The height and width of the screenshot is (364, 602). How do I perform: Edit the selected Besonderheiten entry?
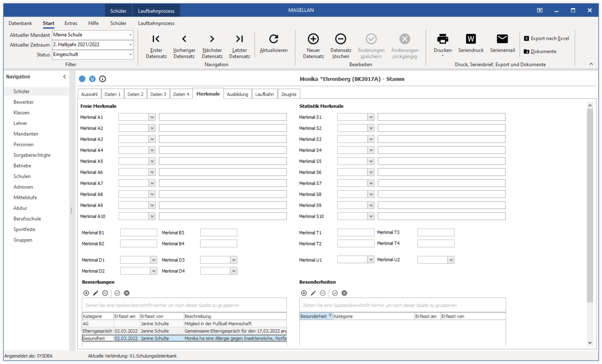coord(313,293)
